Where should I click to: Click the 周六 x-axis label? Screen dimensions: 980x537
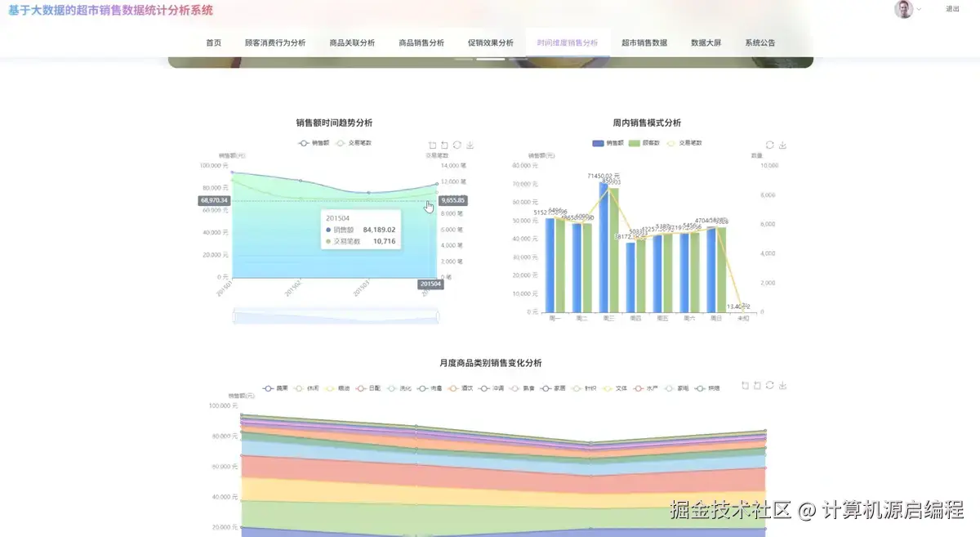[689, 320]
